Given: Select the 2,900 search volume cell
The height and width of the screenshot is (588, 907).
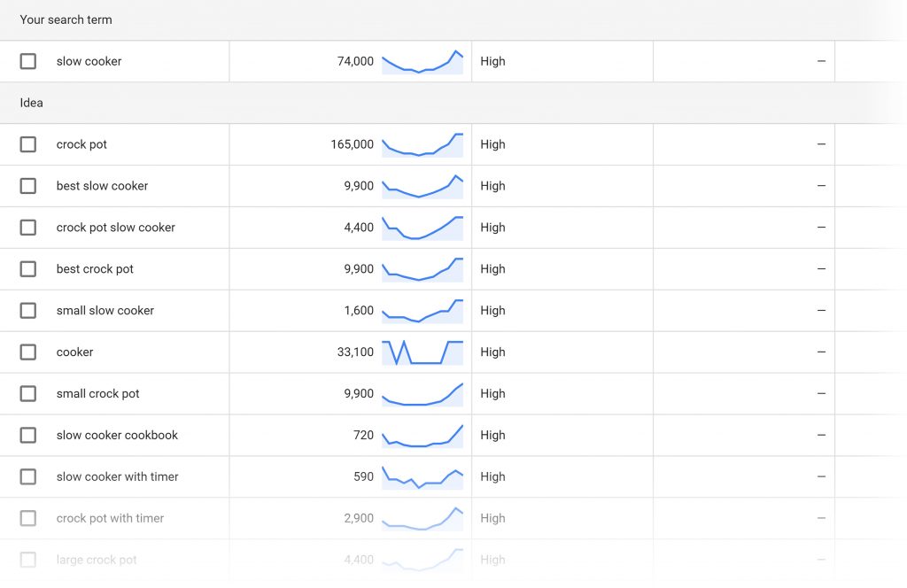Looking at the screenshot, I should tap(359, 519).
